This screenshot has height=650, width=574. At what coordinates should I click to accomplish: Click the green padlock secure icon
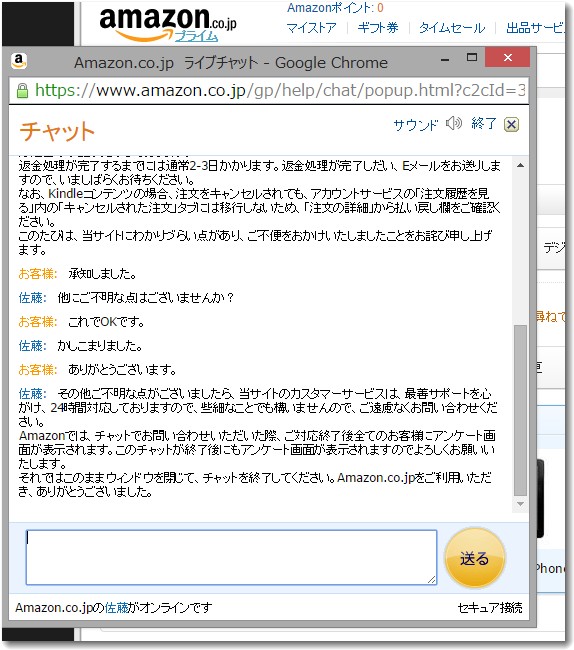22,90
